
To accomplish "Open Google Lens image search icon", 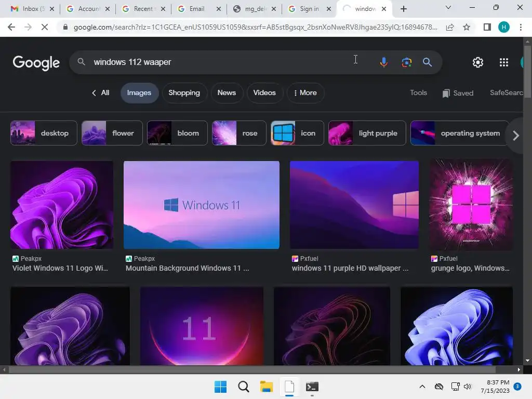I will tap(406, 62).
